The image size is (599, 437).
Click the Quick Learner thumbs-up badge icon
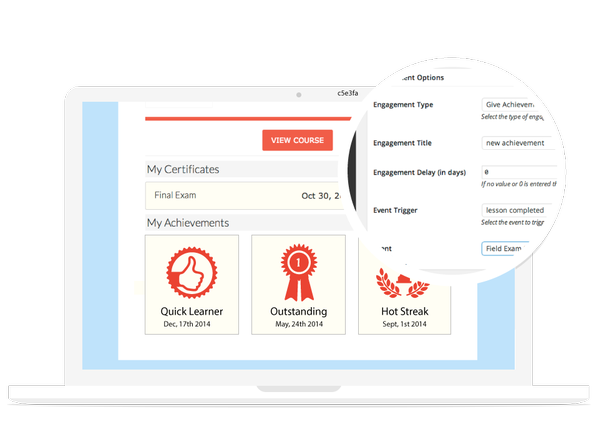192,272
